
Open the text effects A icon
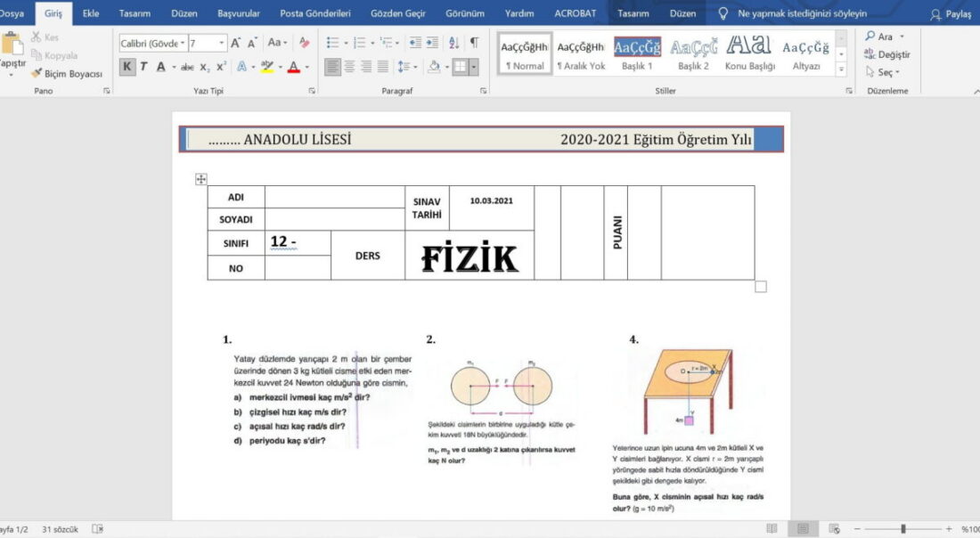click(x=241, y=67)
